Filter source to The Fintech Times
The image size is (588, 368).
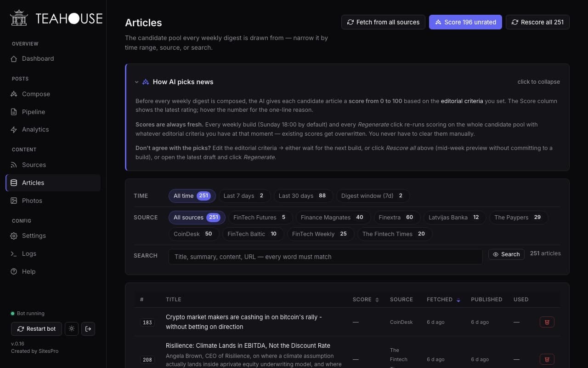(x=395, y=234)
